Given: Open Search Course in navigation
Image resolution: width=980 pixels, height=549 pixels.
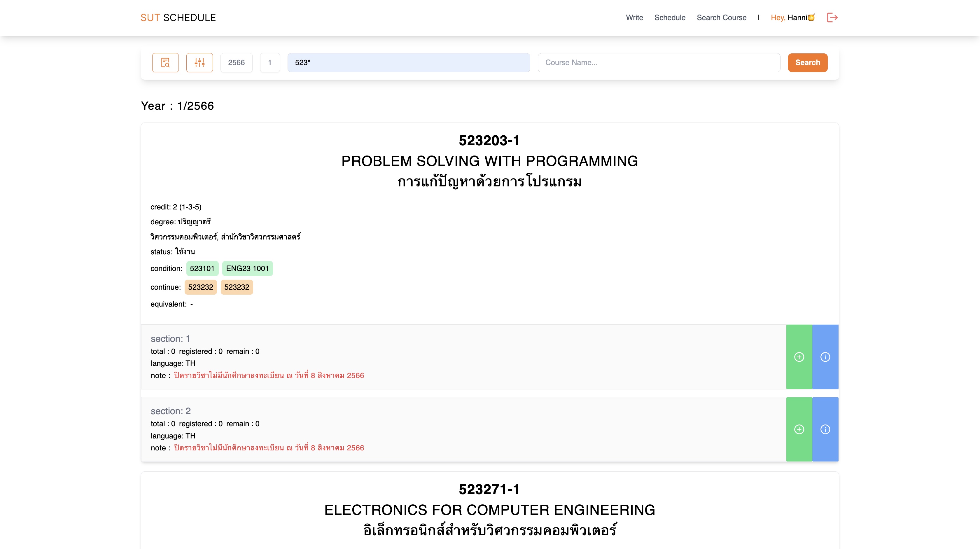Looking at the screenshot, I should coord(721,18).
